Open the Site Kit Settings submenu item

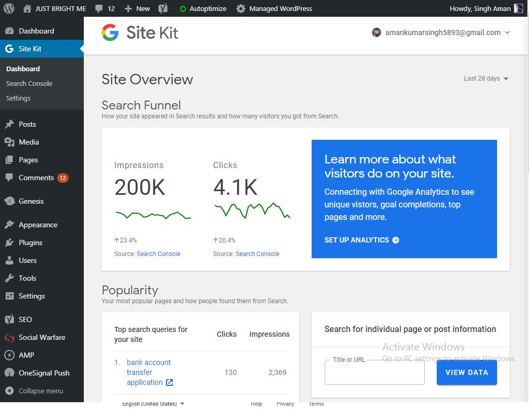click(18, 98)
